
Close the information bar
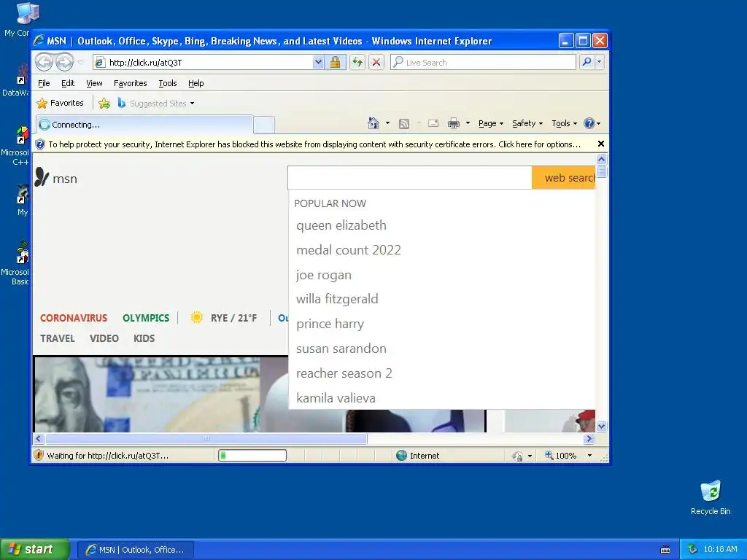tap(601, 144)
